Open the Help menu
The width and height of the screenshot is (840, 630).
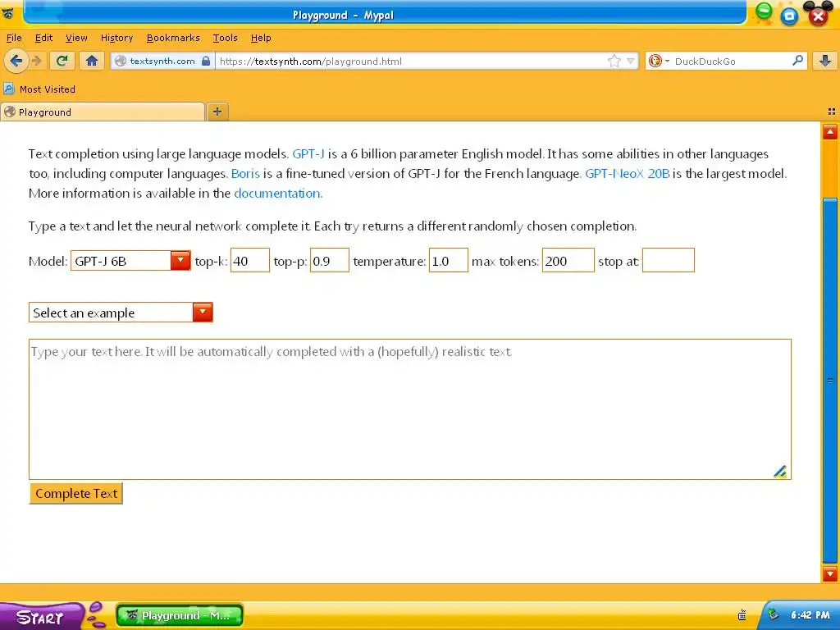[261, 38]
